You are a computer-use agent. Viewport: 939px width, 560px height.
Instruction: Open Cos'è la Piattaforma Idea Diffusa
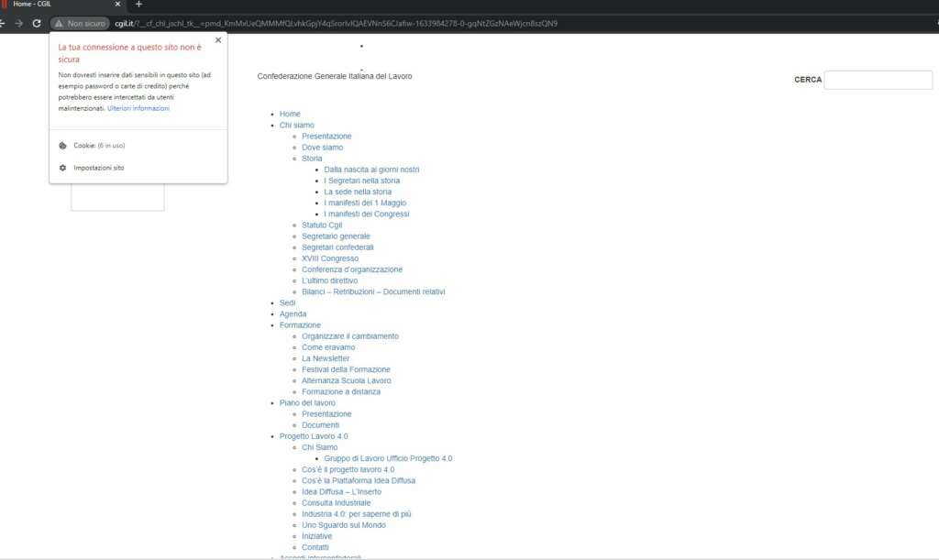click(359, 480)
